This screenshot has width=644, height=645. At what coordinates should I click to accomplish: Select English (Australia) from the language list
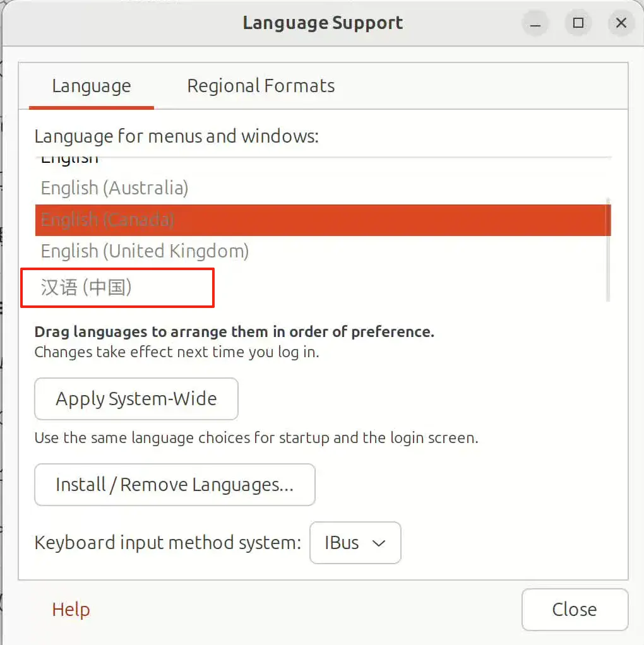(114, 187)
